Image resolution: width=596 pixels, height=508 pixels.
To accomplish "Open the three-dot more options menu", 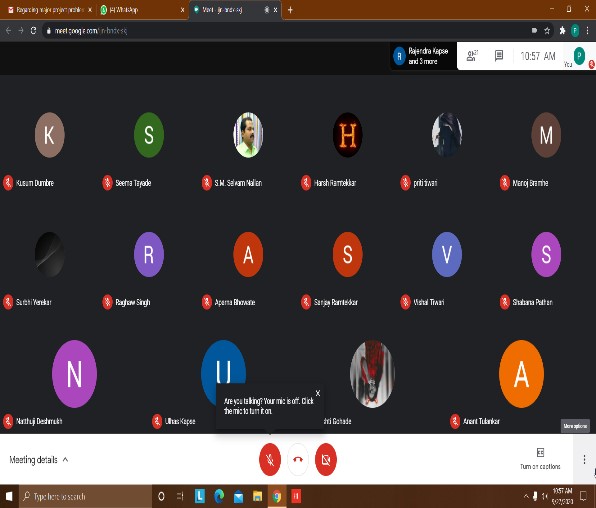I will [584, 459].
